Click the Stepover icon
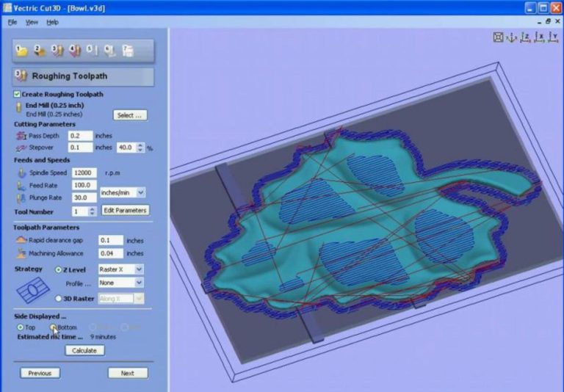This screenshot has width=564, height=392. 21,148
